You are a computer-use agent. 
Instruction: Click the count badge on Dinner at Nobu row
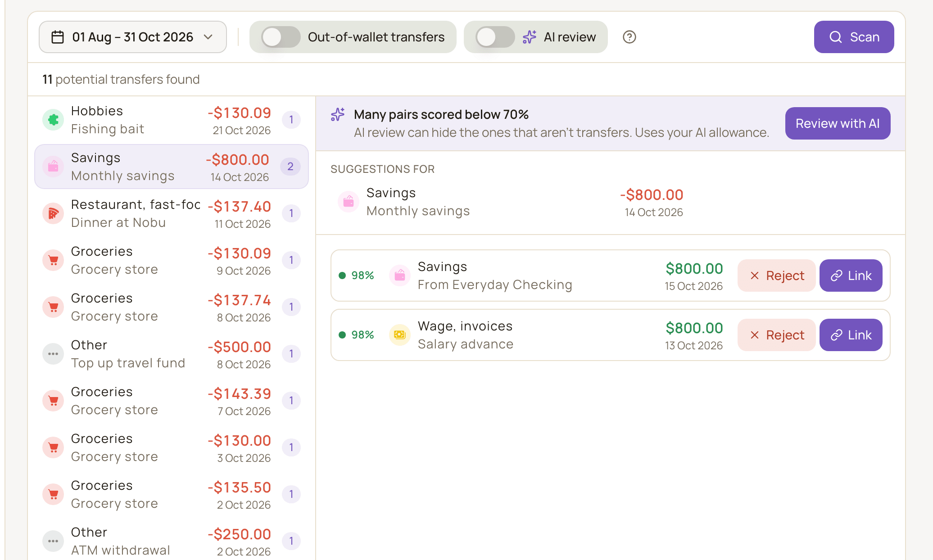291,213
